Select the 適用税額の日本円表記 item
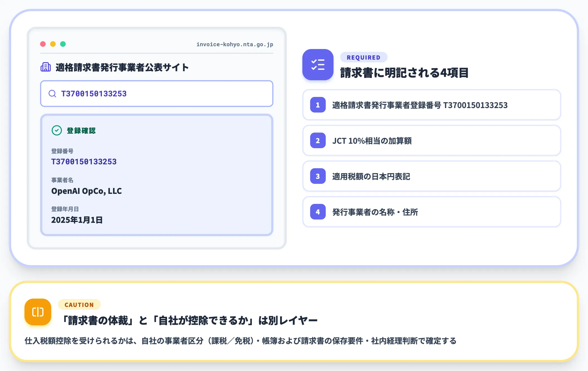Image resolution: width=588 pixels, height=371 pixels. (x=432, y=176)
